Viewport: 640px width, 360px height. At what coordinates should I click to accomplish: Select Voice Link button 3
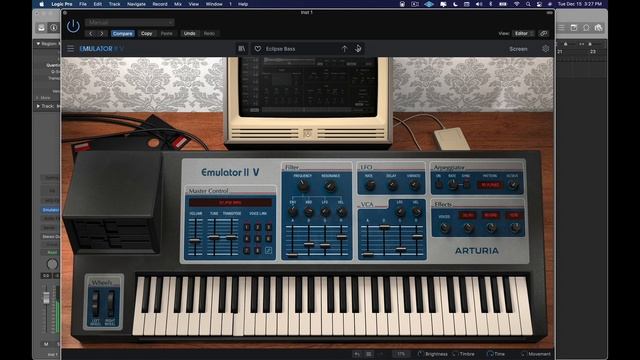[269, 227]
